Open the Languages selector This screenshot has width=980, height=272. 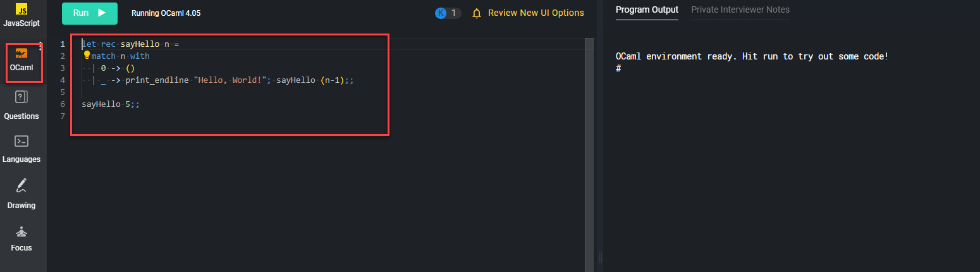coord(21,148)
